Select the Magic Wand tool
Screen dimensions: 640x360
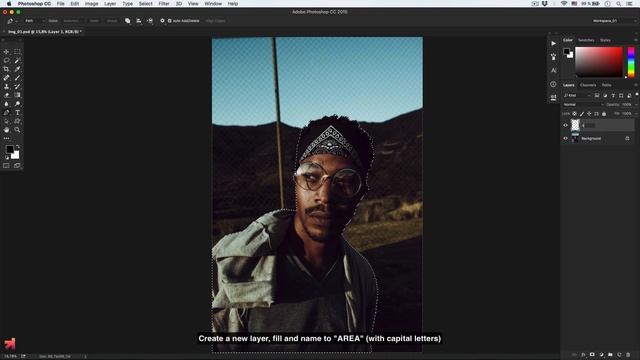[x=17, y=60]
